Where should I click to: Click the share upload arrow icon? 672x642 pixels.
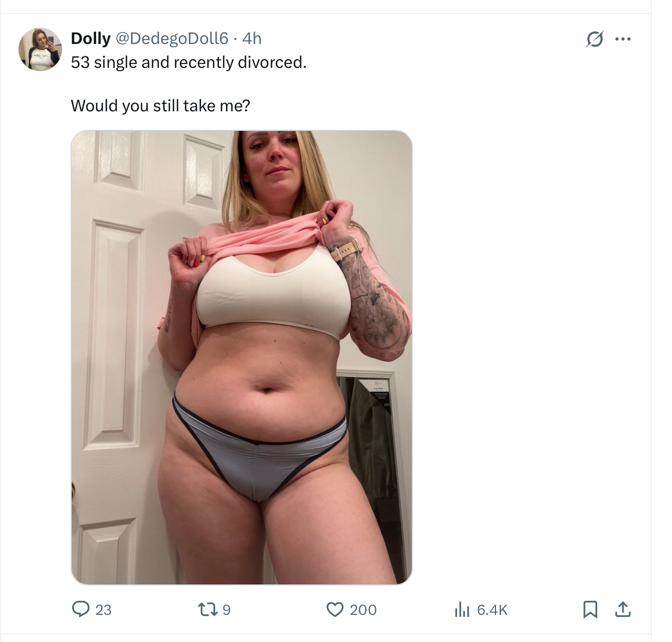pyautogui.click(x=623, y=609)
